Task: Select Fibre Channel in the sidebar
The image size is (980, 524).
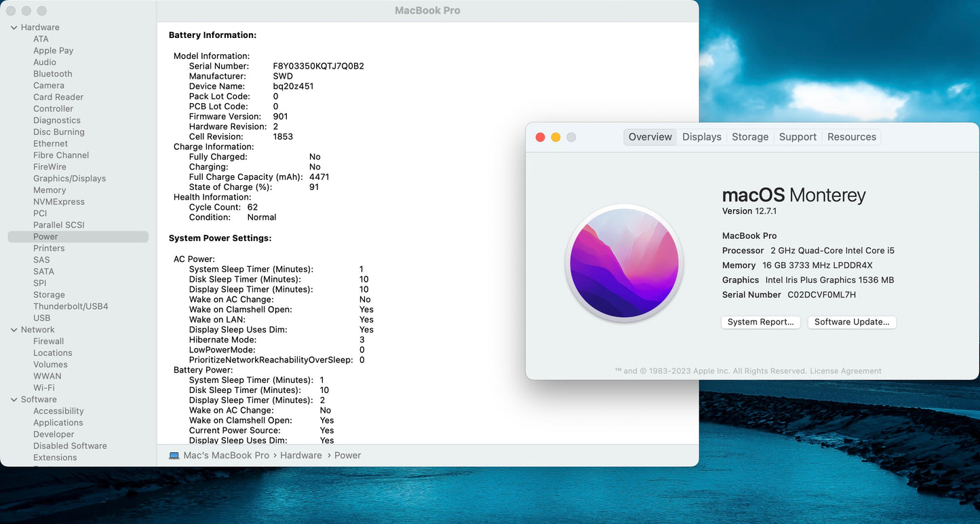Action: coord(61,155)
